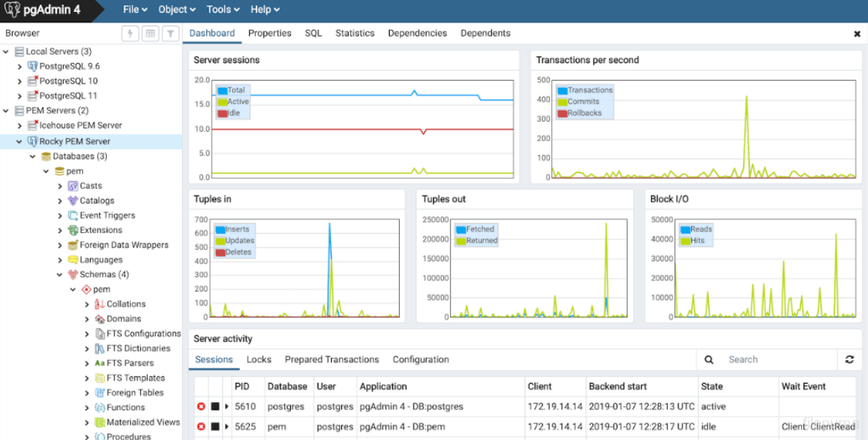Viewport: 868px width, 440px height.
Task: Collapse the Rocky PEM Server node
Action: click(20, 142)
